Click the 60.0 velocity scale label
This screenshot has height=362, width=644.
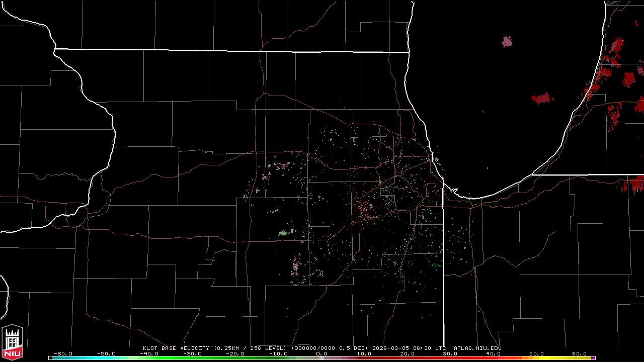click(579, 353)
